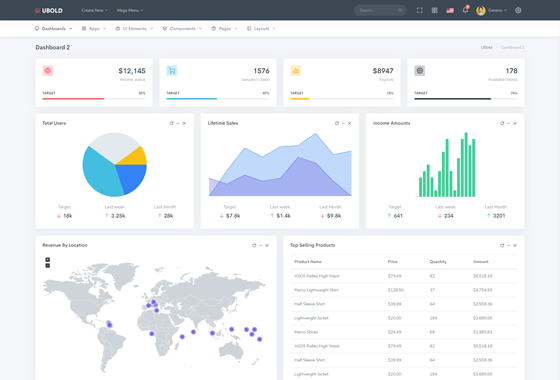This screenshot has width=560, height=380.
Task: Click the Dashboard 2 breadcrumb
Action: pos(512,48)
